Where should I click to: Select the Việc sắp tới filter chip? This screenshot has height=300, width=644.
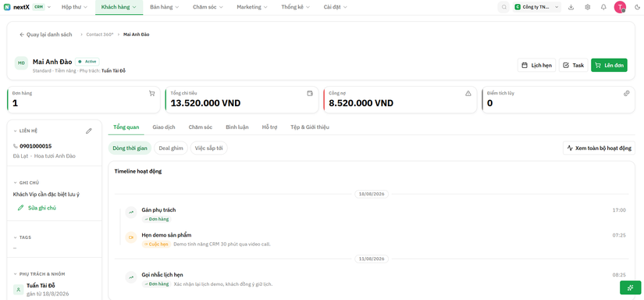coord(208,148)
